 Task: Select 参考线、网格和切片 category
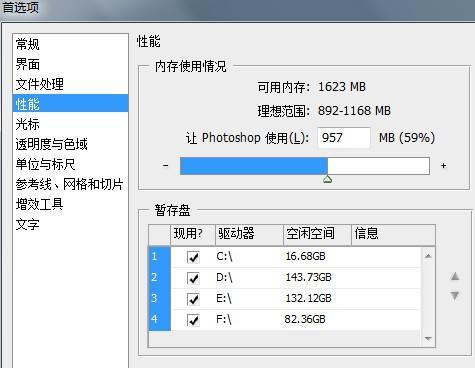pos(69,184)
